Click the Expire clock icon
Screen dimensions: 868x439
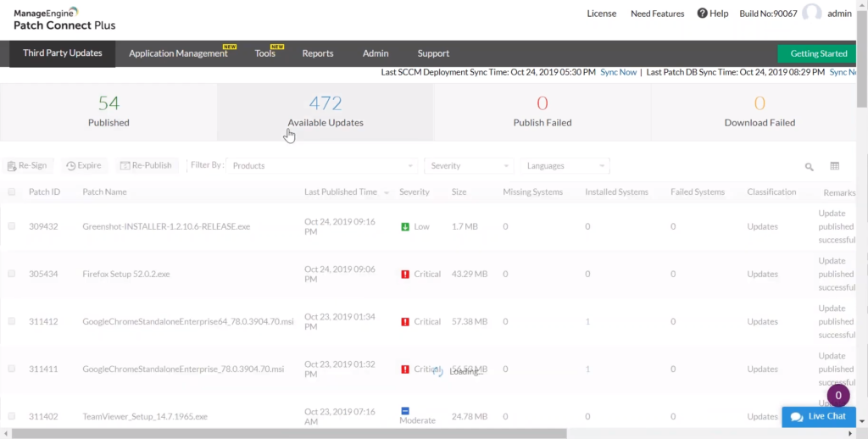(70, 166)
